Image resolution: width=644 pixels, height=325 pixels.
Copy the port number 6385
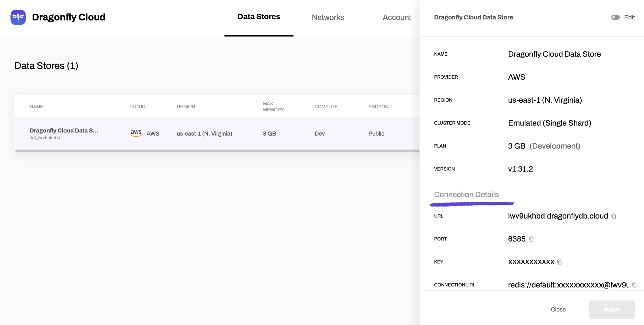[x=531, y=239]
